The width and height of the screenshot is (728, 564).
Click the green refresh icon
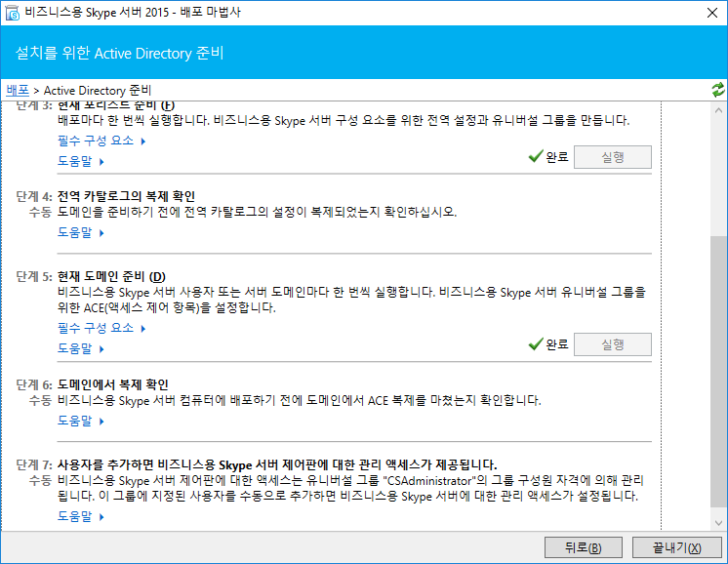point(718,90)
